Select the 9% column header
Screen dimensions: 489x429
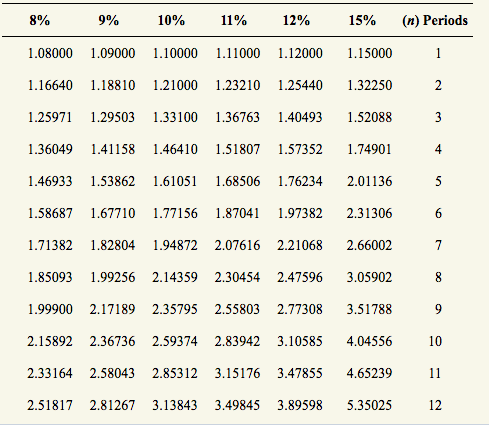(109, 21)
